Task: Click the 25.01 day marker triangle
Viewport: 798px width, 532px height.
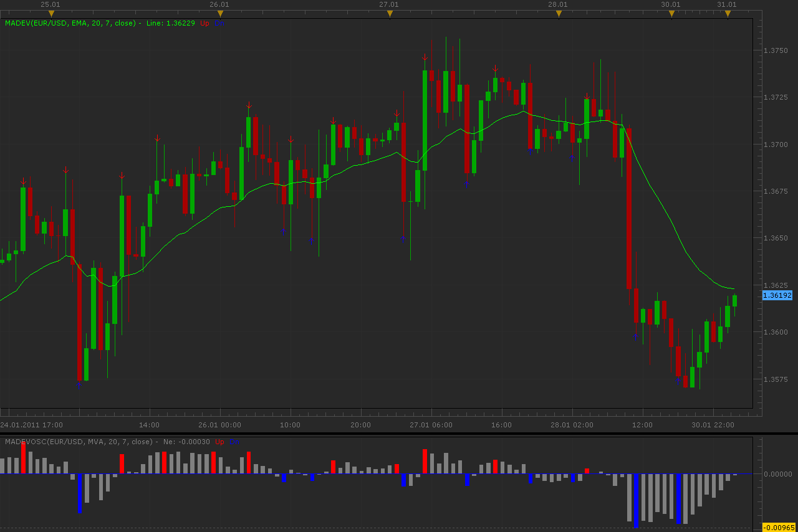Action: point(51,14)
